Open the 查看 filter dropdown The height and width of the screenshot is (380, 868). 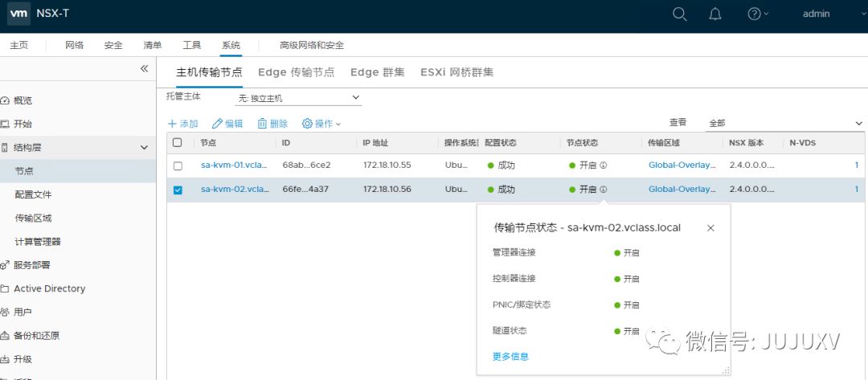(784, 123)
